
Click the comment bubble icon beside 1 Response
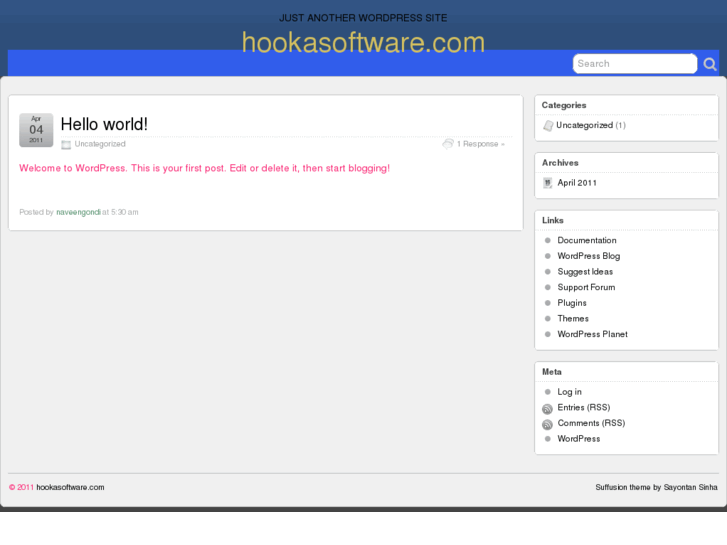[x=448, y=144]
